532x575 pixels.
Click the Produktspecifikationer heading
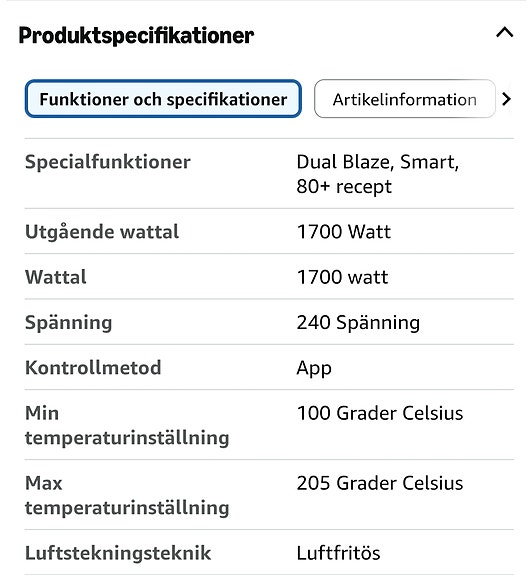(x=136, y=36)
